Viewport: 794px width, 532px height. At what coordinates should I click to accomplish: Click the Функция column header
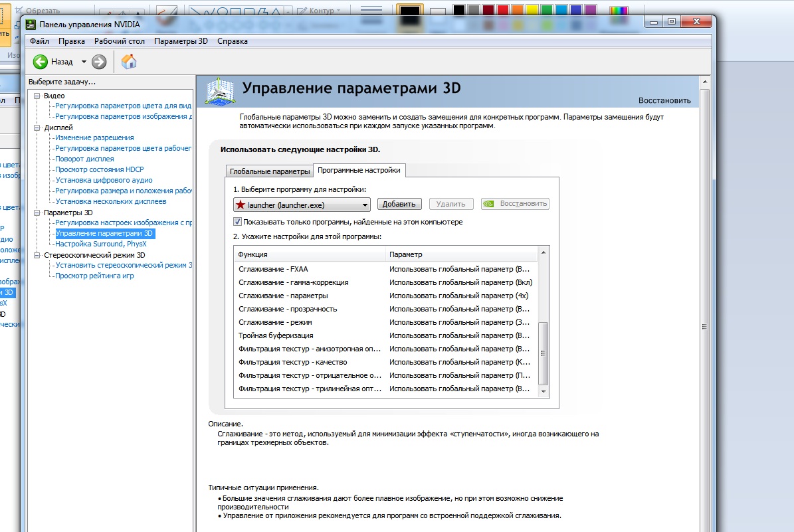(x=310, y=254)
